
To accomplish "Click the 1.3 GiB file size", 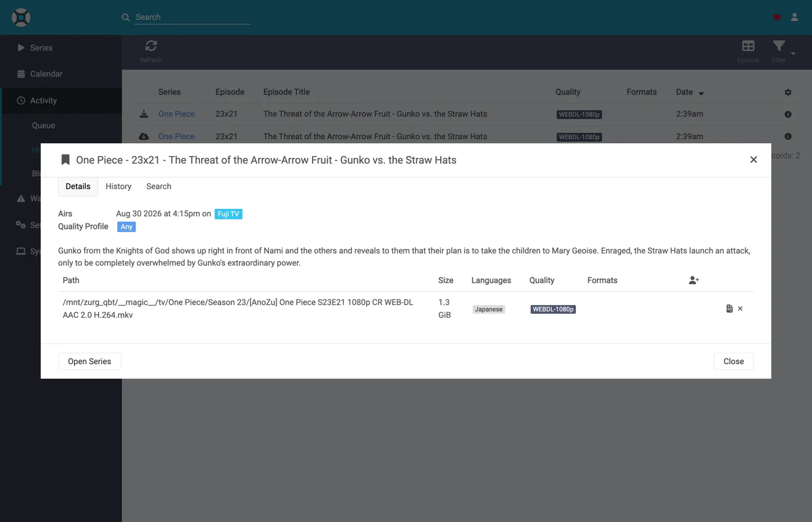I will (444, 309).
